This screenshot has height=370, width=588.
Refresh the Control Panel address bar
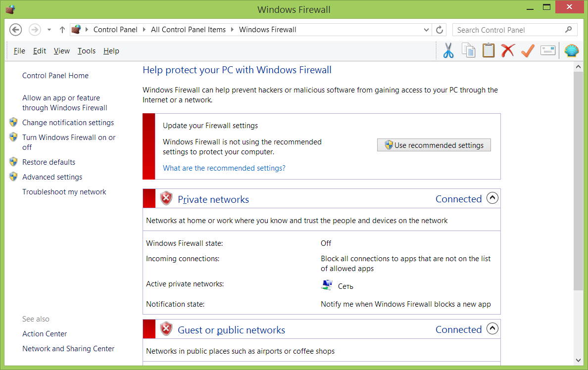tap(439, 30)
